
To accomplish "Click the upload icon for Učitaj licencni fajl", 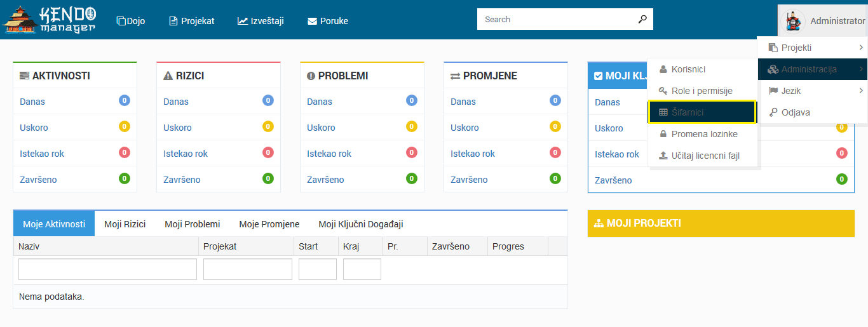I will pyautogui.click(x=663, y=156).
